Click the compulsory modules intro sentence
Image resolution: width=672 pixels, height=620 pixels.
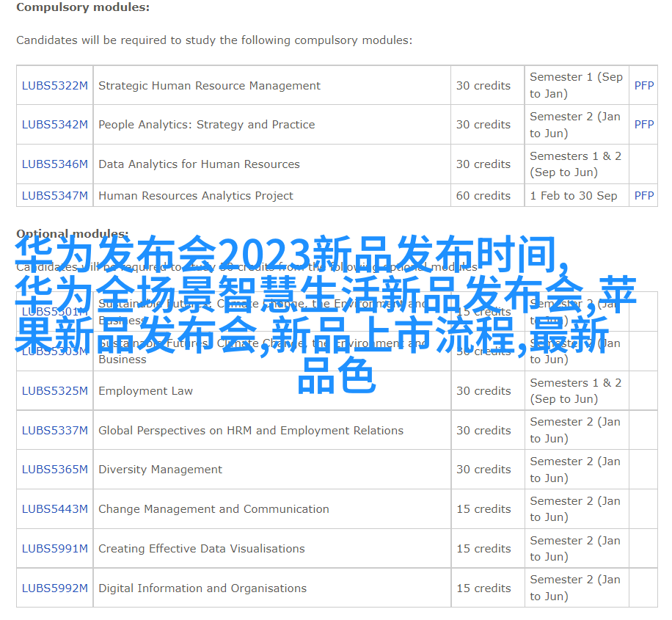(x=214, y=40)
